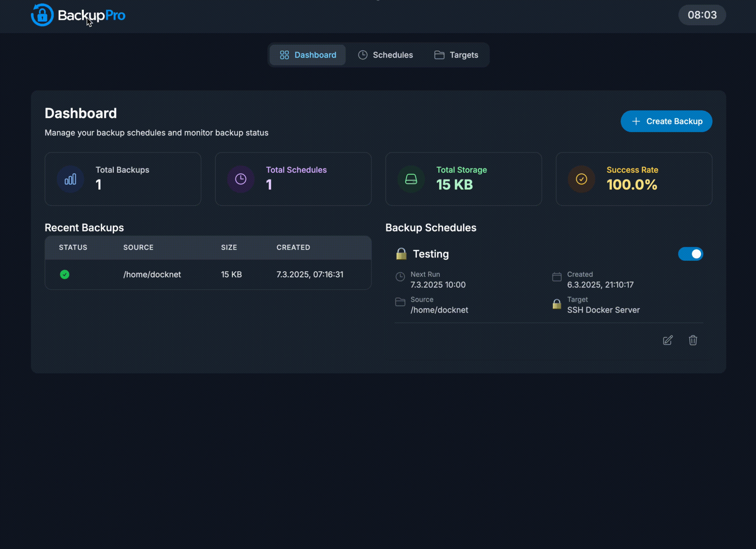756x549 pixels.
Task: Delete the Testing schedule with trash icon
Action: coord(693,340)
